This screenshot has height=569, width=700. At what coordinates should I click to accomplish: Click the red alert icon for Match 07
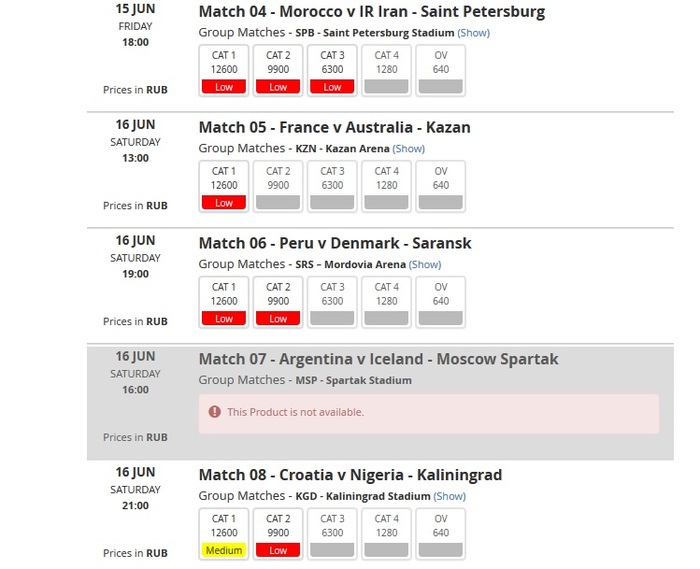(x=214, y=412)
